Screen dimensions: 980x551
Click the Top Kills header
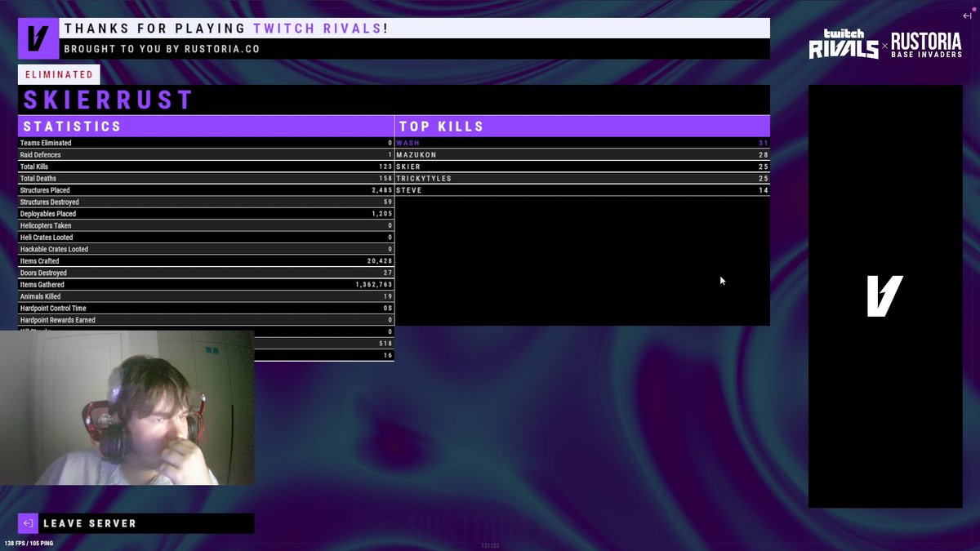pos(582,127)
